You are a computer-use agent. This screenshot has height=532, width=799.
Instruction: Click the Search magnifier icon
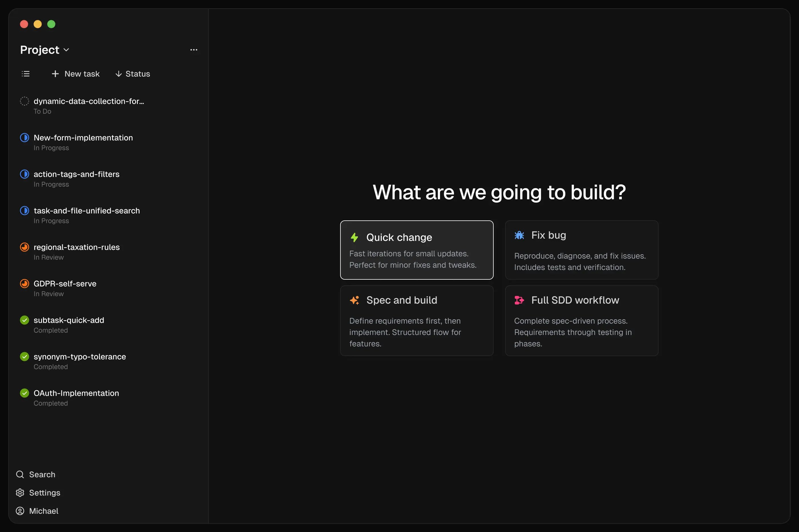tap(20, 474)
